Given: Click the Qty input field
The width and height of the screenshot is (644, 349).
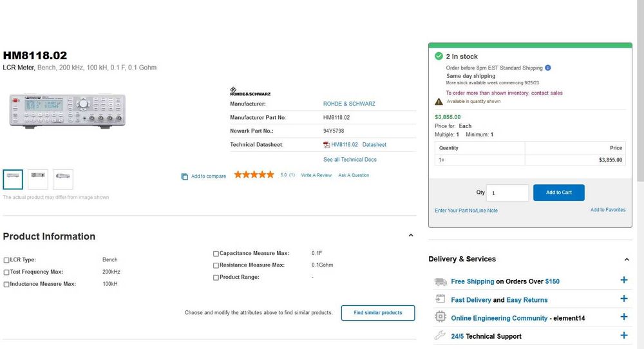Looking at the screenshot, I should (x=507, y=193).
